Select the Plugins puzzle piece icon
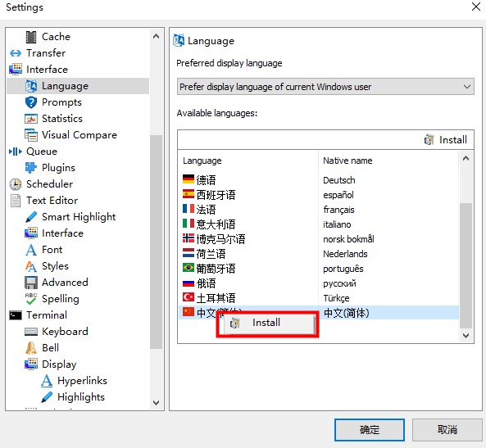486x448 pixels. click(31, 168)
